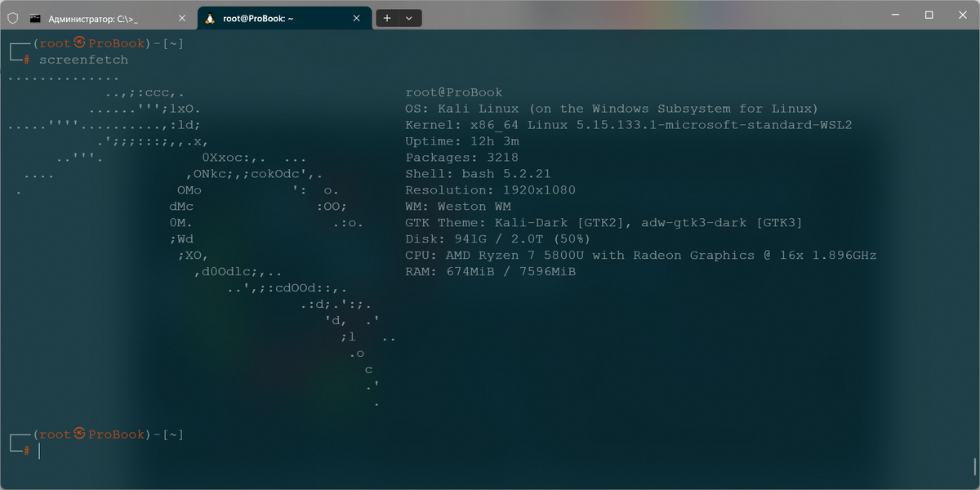
Task: Click the 'Uptime: 12h 3m' line
Action: pyautogui.click(x=461, y=141)
